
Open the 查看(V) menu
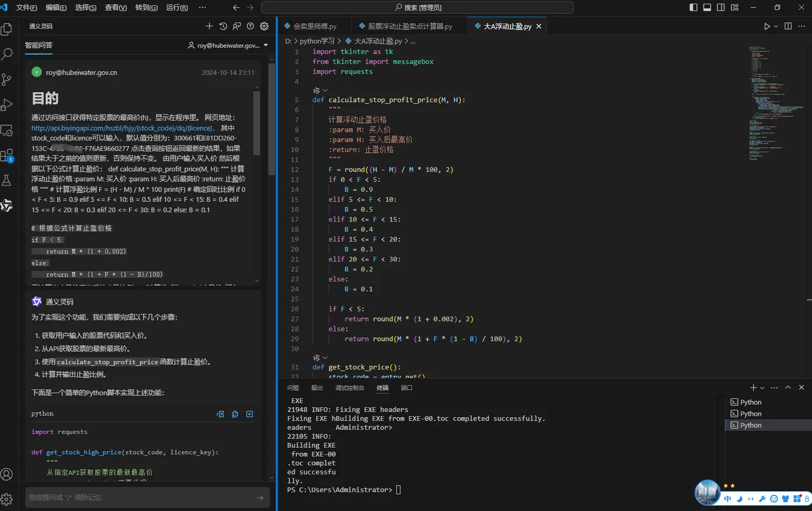coord(116,8)
